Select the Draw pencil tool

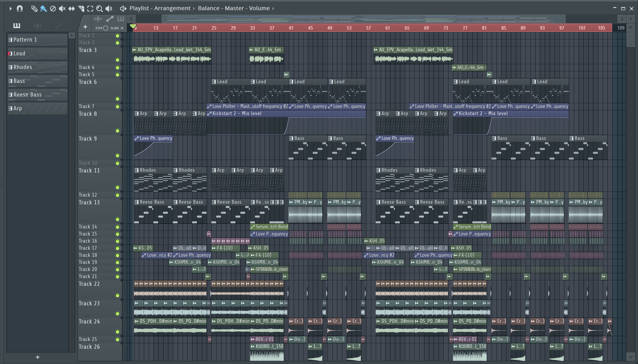click(34, 8)
